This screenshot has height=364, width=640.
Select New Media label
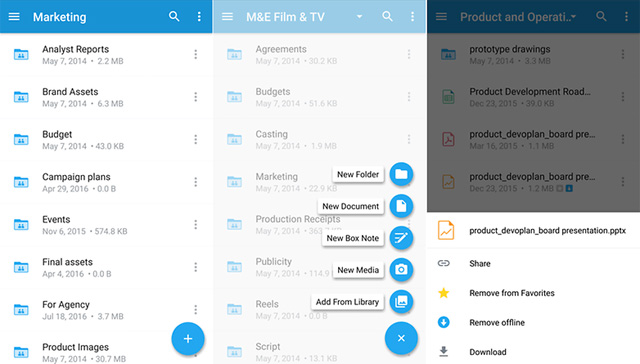pos(358,270)
